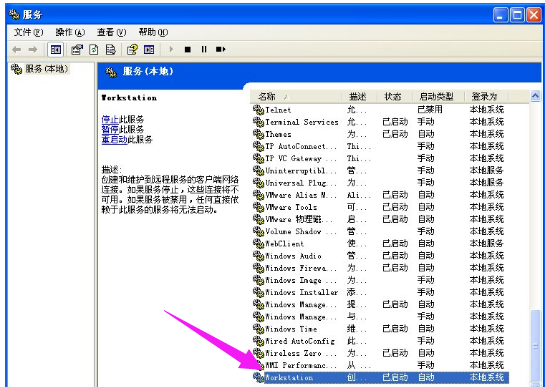
Task: Click 本地服务 login in WebClient row
Action: [x=487, y=244]
